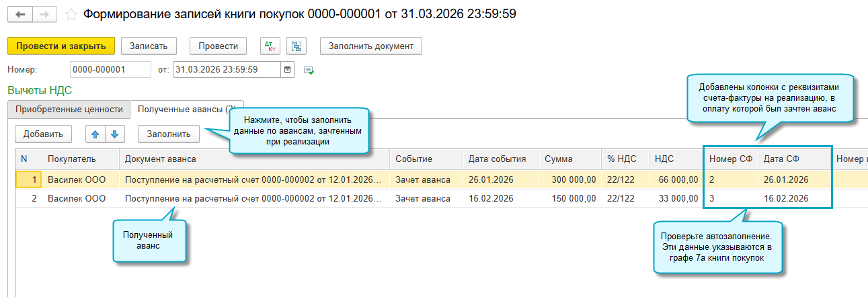
Task: Click the forward navigation arrow
Action: point(44,14)
